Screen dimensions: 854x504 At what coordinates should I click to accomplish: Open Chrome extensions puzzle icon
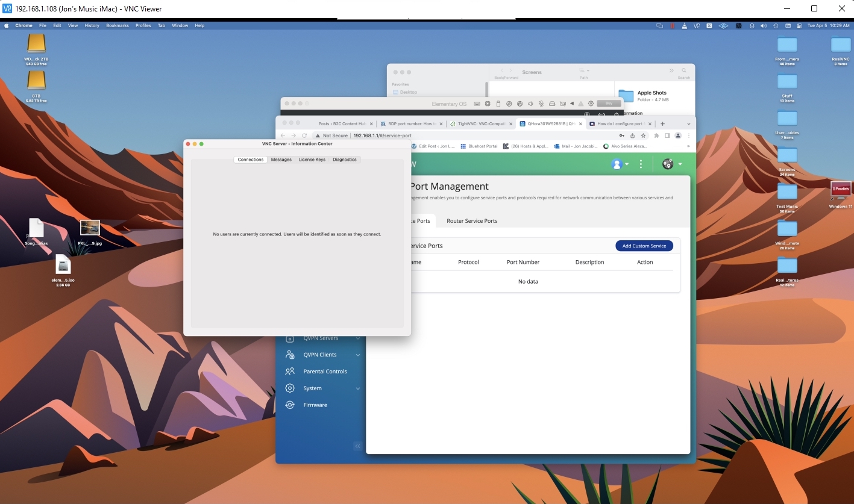pyautogui.click(x=656, y=135)
